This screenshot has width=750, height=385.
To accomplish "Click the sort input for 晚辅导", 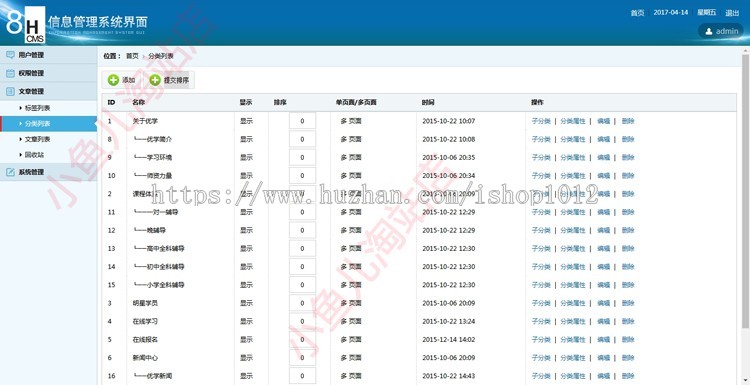I will click(x=302, y=230).
